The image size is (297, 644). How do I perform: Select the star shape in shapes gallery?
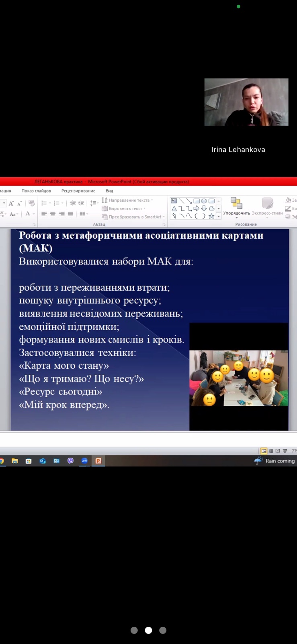point(211,216)
